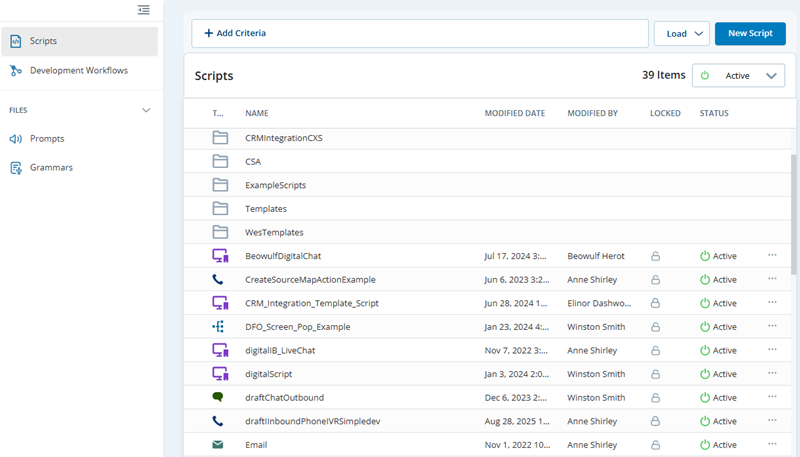
Task: Click the folder icon for CRMIntegrationCXS
Action: pyautogui.click(x=220, y=138)
